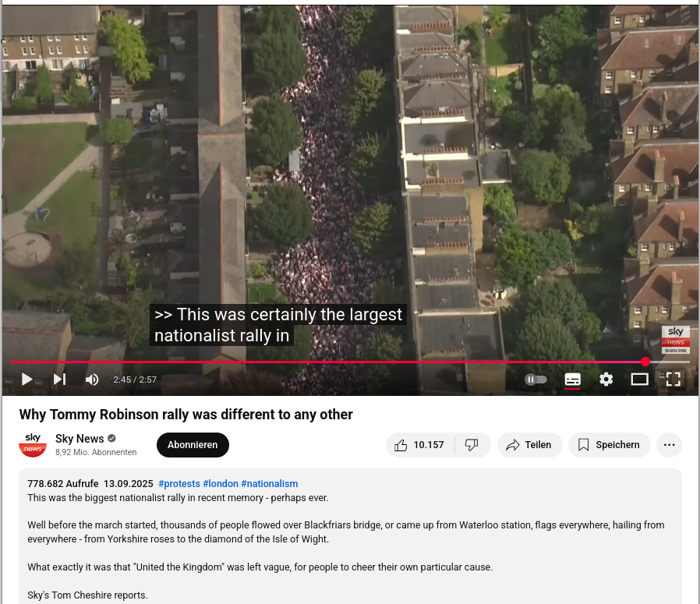700x604 pixels.
Task: Toggle subtitles with the captions icon
Action: pos(572,380)
